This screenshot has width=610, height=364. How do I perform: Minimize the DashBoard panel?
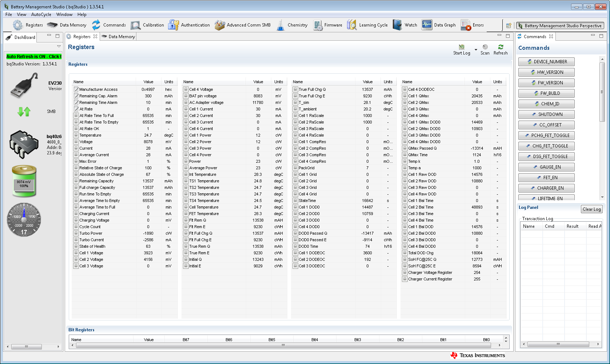pos(49,35)
